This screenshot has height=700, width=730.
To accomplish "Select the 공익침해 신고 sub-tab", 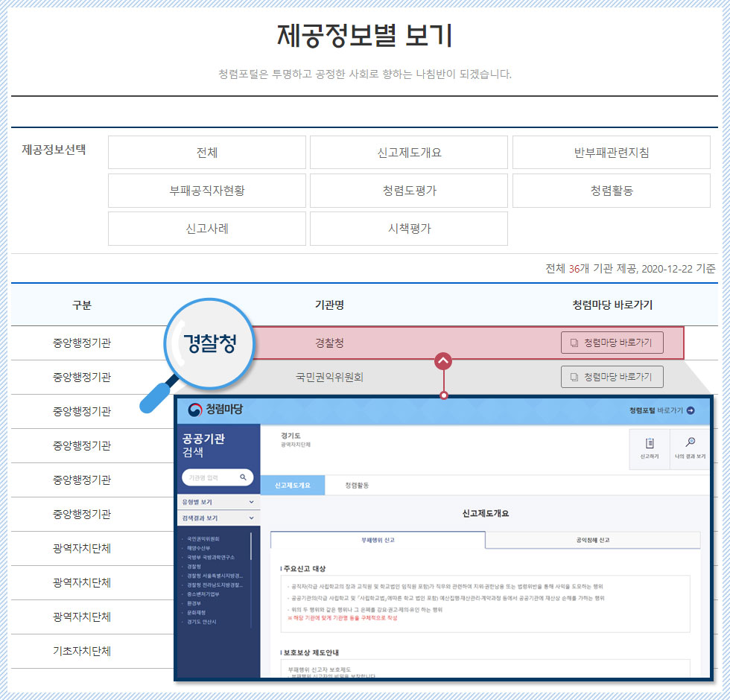I will click(x=593, y=540).
